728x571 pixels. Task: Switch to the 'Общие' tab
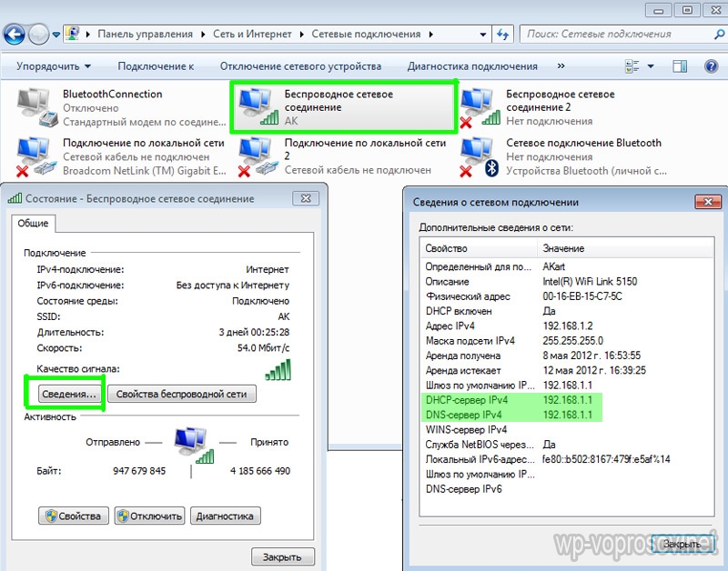pyautogui.click(x=33, y=223)
